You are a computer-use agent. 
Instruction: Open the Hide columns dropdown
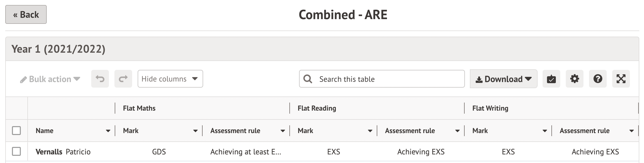click(170, 79)
